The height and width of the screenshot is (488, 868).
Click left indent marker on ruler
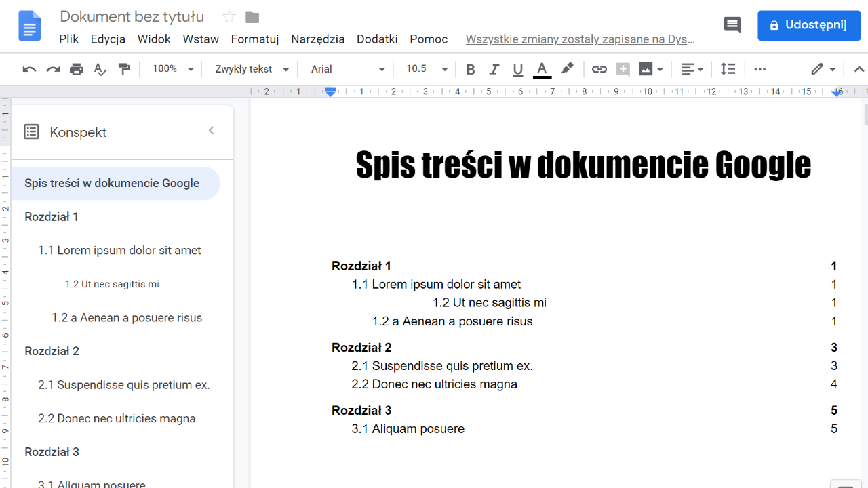click(331, 92)
